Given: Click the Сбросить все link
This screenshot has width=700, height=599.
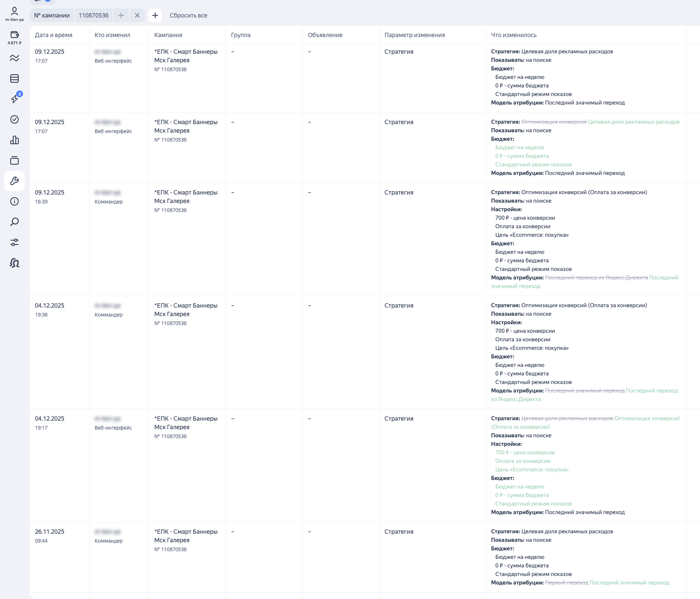Looking at the screenshot, I should coord(188,15).
